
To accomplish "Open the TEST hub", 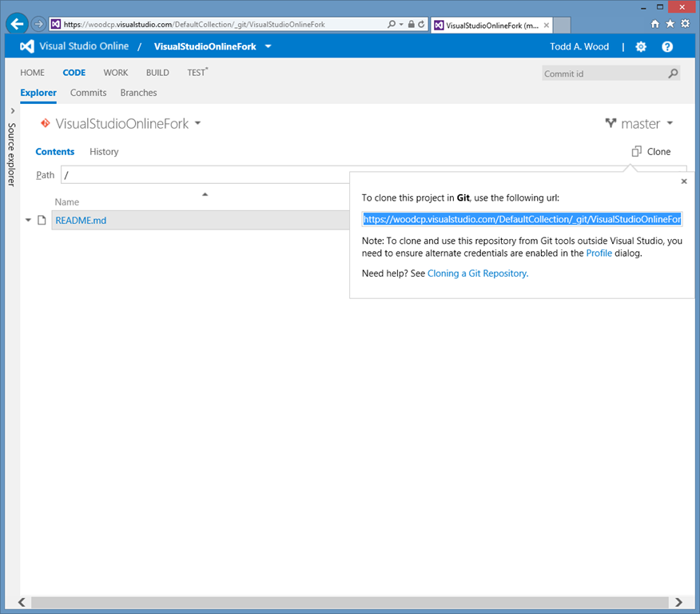I will pyautogui.click(x=197, y=72).
